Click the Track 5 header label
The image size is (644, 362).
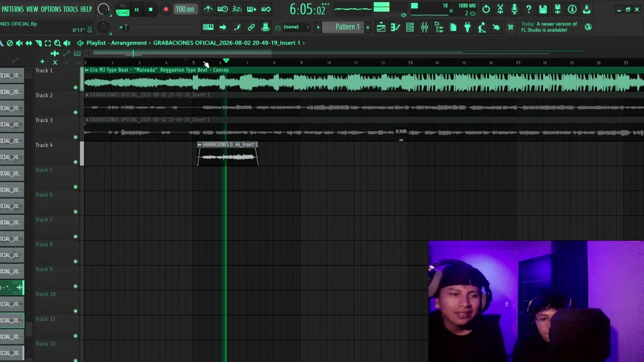(44, 170)
